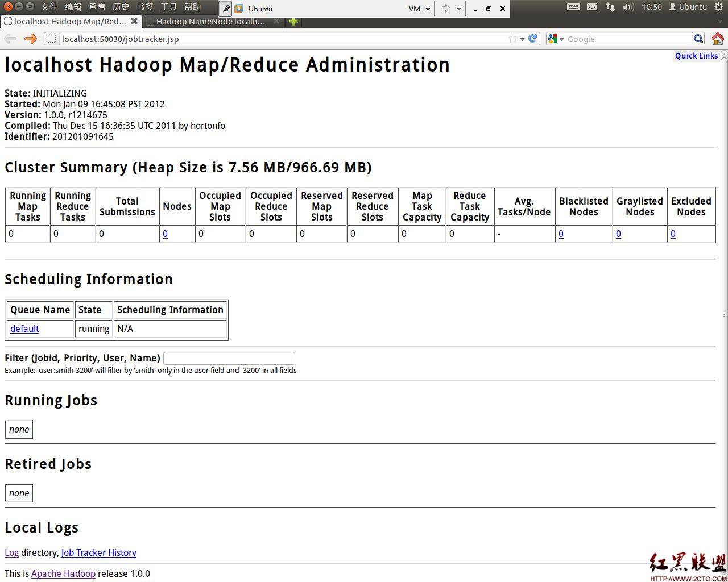The height and width of the screenshot is (582, 728).
Task: Expand the dropdown beside VM send arrow
Action: pos(459,9)
